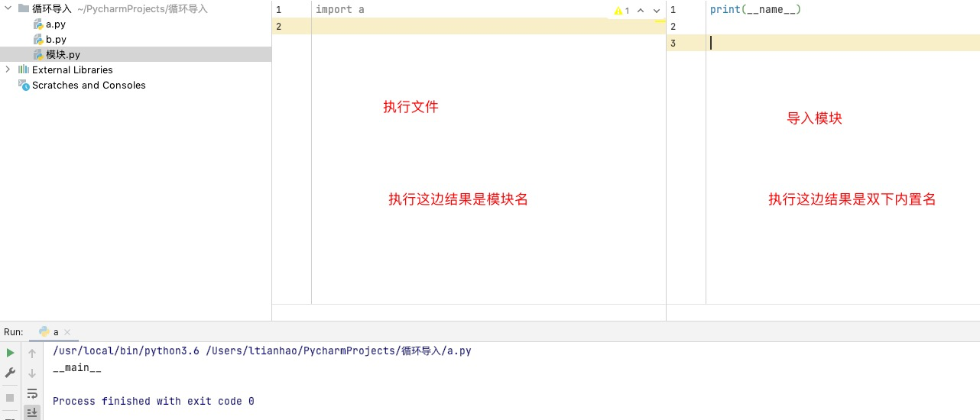Click line number 1 in left editor gutter
Screen dimensions: 980x420
pyautogui.click(x=278, y=10)
